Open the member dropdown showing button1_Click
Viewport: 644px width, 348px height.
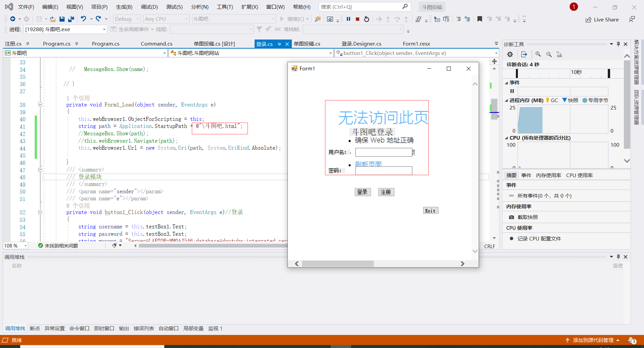pos(417,53)
